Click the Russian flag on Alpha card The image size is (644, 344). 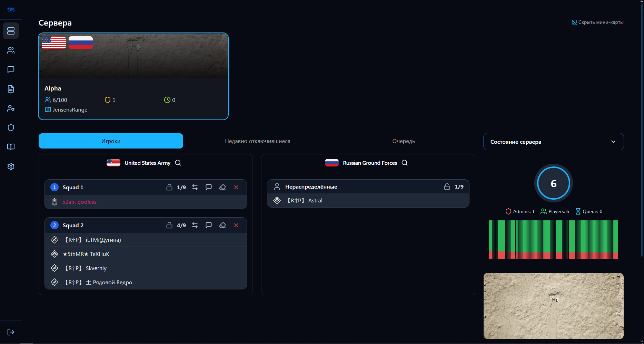click(x=81, y=42)
